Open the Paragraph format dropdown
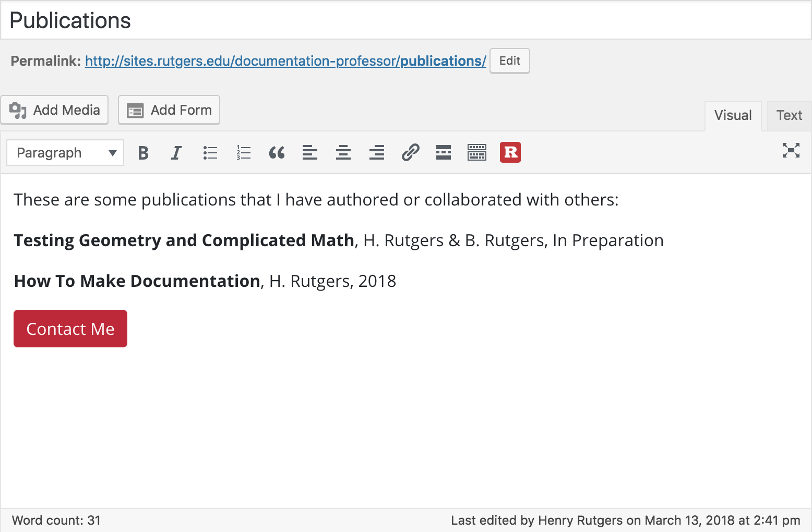 tap(65, 153)
